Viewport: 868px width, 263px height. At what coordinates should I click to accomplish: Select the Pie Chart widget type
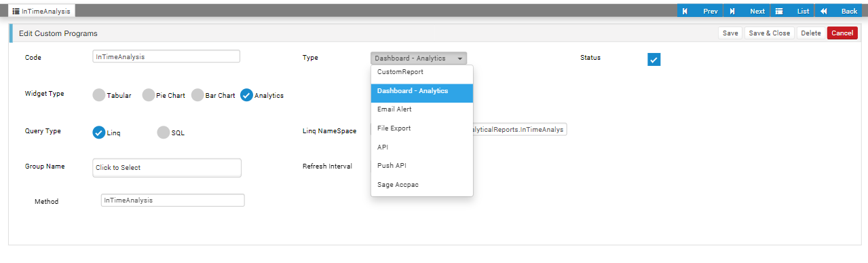coord(148,95)
